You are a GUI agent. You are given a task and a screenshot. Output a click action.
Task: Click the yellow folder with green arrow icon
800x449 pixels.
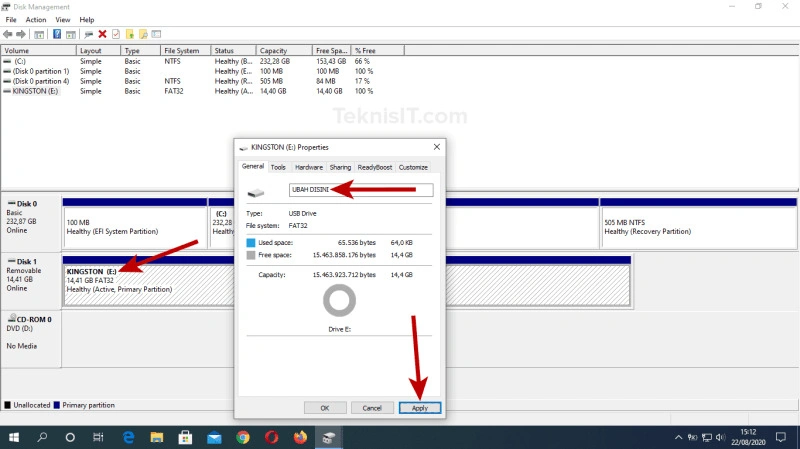pos(130,34)
